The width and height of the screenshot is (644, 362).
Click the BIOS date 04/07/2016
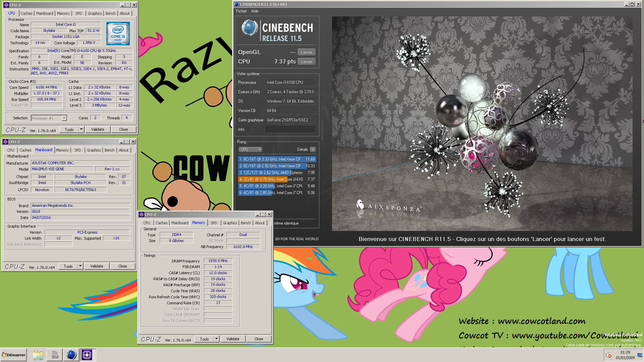(x=80, y=218)
